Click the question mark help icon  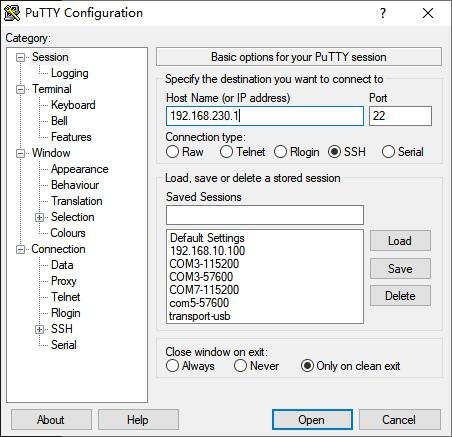click(x=383, y=13)
